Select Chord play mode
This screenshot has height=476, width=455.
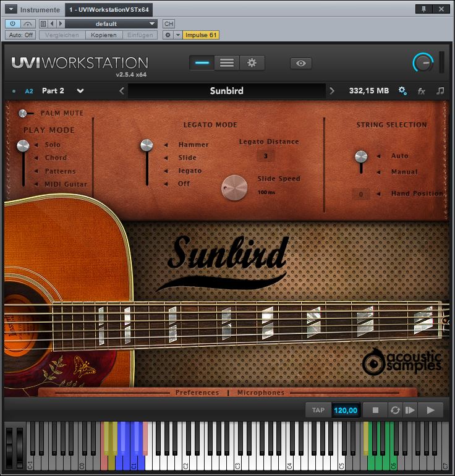coord(56,158)
